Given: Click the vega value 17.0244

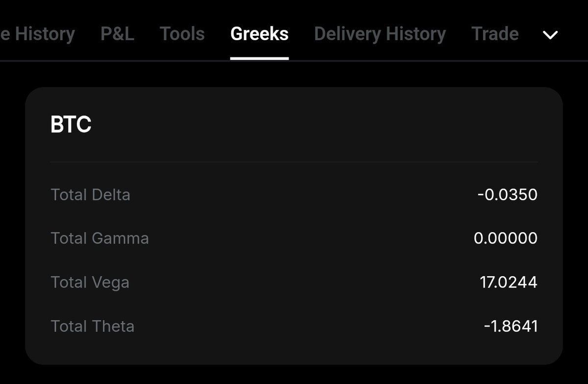Looking at the screenshot, I should tap(509, 283).
